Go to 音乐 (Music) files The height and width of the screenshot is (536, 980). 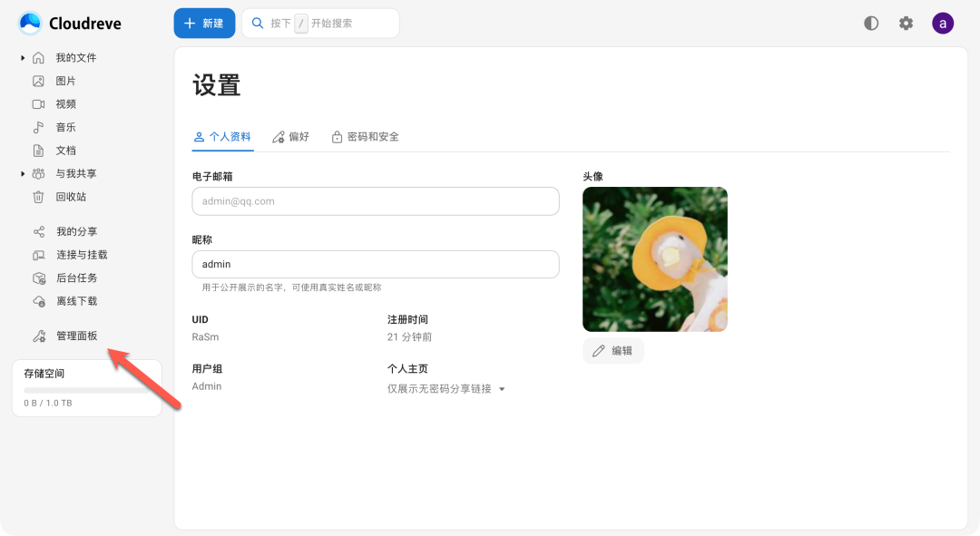coord(65,127)
